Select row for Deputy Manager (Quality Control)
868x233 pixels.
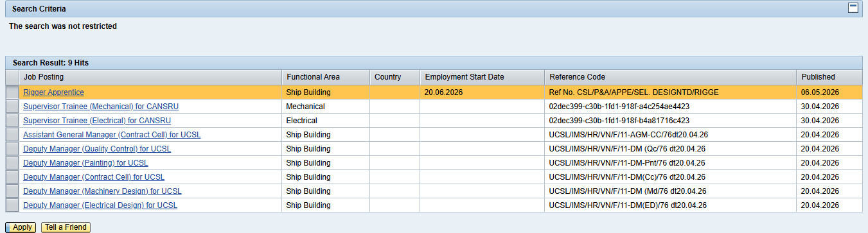pos(12,149)
